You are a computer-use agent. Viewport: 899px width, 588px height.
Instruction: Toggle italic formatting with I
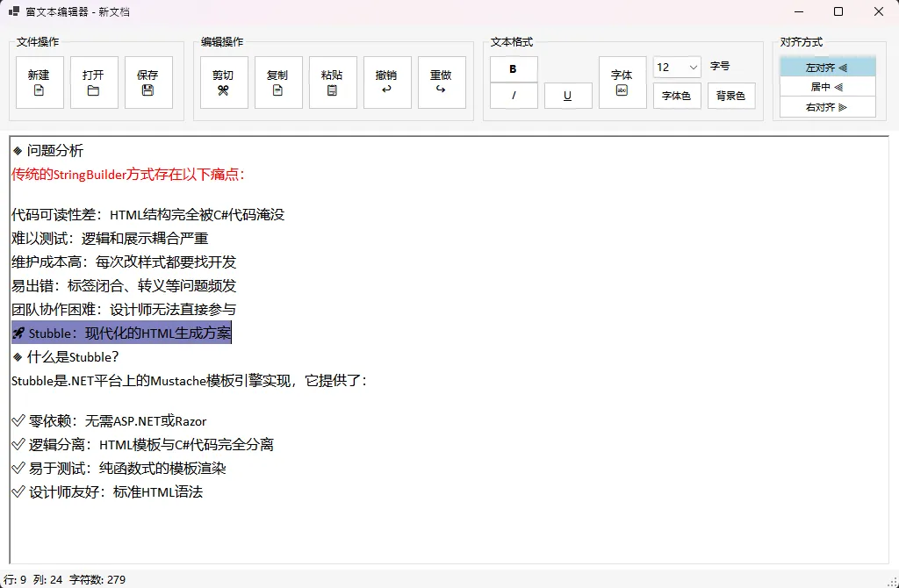pyautogui.click(x=514, y=96)
